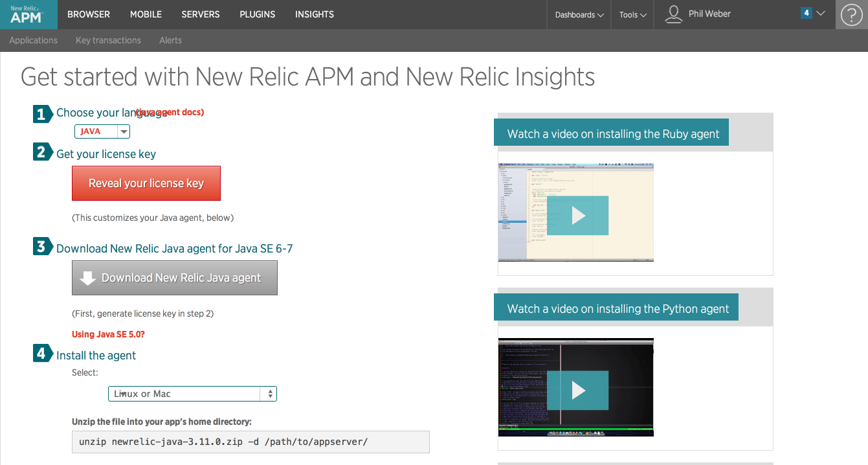The image size is (868, 465).
Task: Open the JAVA language dropdown
Action: pos(102,131)
